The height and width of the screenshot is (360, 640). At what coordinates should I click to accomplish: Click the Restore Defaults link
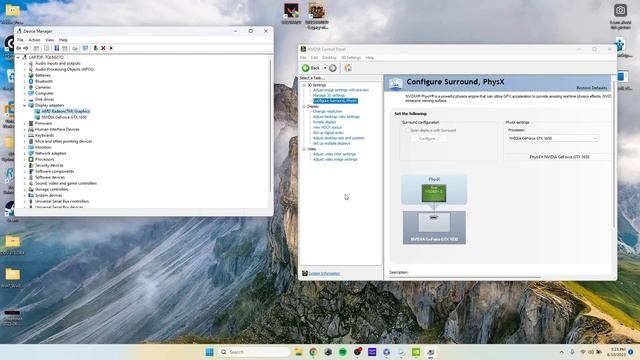click(x=592, y=88)
